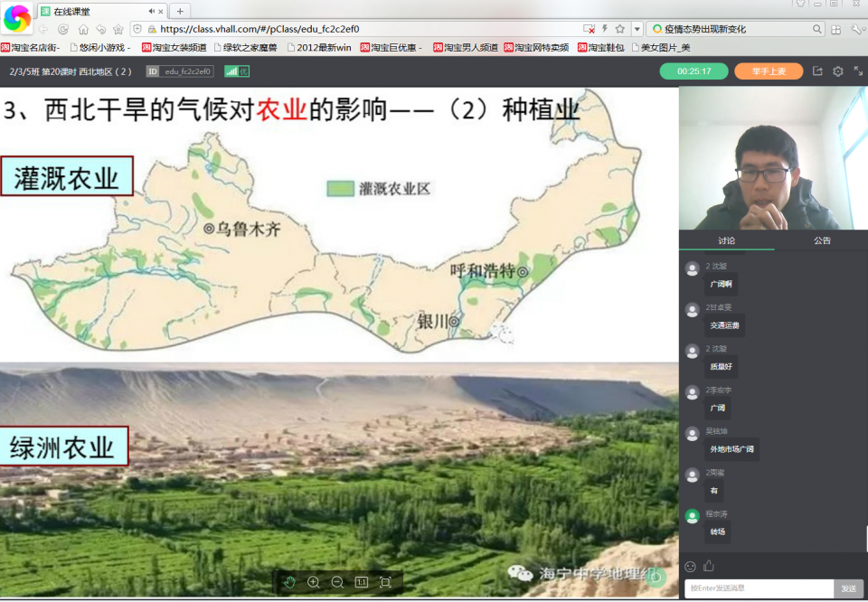The width and height of the screenshot is (868, 602).
Task: Mute the sound on 在线课堂 tab
Action: coord(152,11)
